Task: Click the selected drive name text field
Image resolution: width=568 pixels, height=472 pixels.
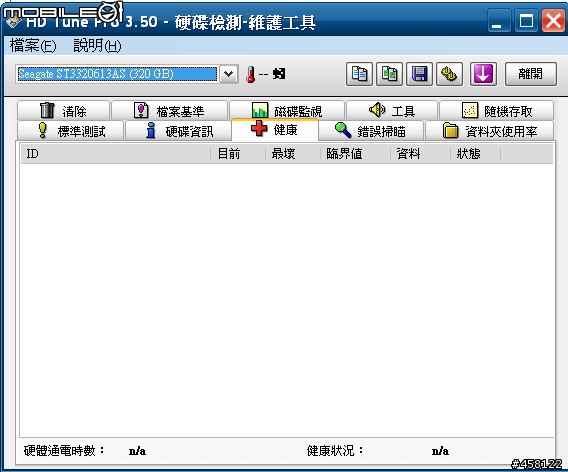Action: [x=117, y=74]
